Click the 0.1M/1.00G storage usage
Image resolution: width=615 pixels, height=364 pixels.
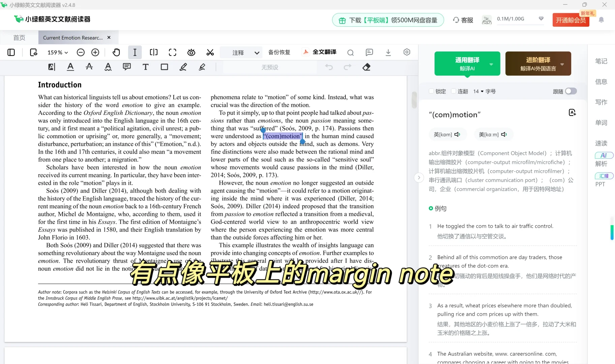(510, 19)
